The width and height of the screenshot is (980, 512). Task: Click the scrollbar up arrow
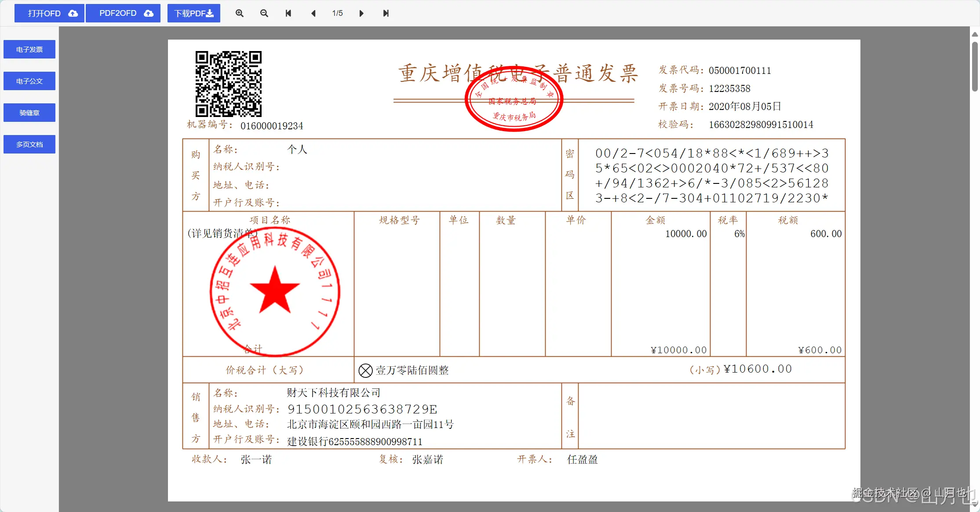click(975, 34)
